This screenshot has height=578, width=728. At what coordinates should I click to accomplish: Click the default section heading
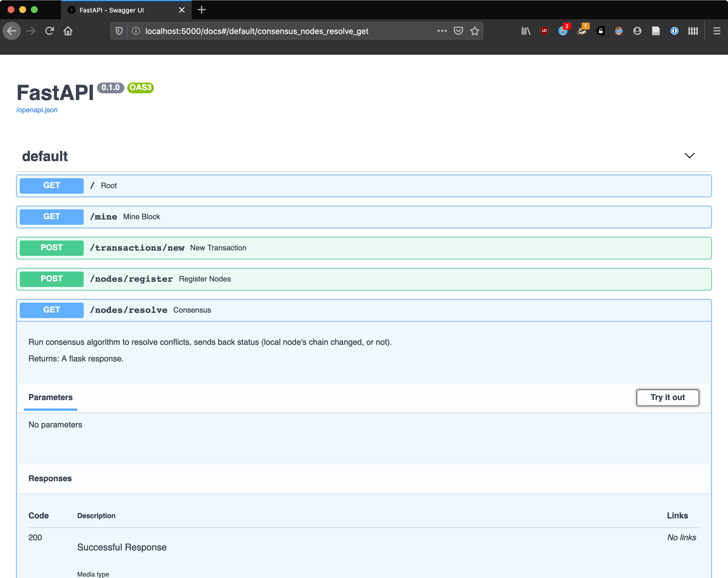[45, 156]
